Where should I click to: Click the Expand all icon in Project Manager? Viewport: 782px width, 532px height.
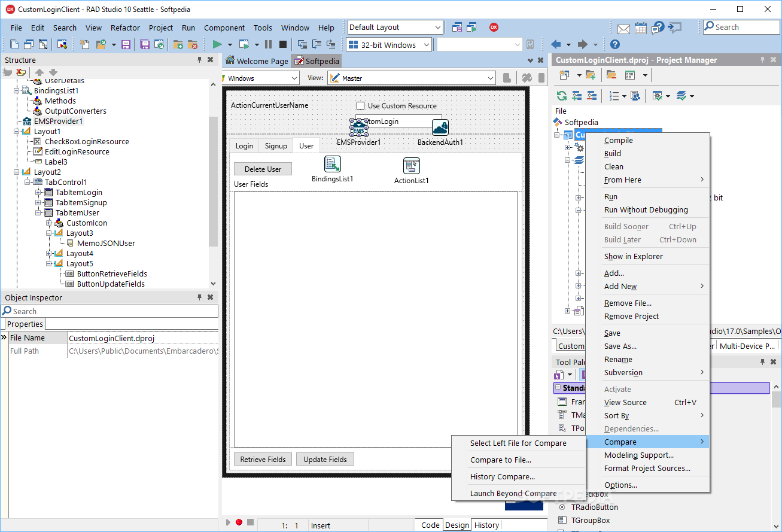[x=577, y=96]
